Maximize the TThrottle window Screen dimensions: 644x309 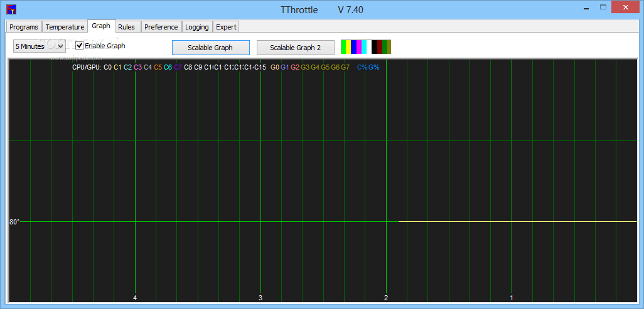603,7
